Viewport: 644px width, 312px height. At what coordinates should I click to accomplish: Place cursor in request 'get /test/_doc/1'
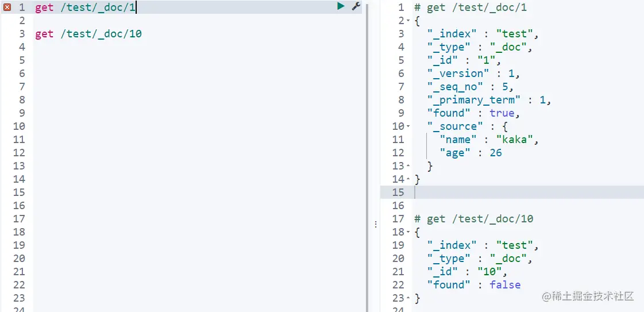click(x=85, y=7)
